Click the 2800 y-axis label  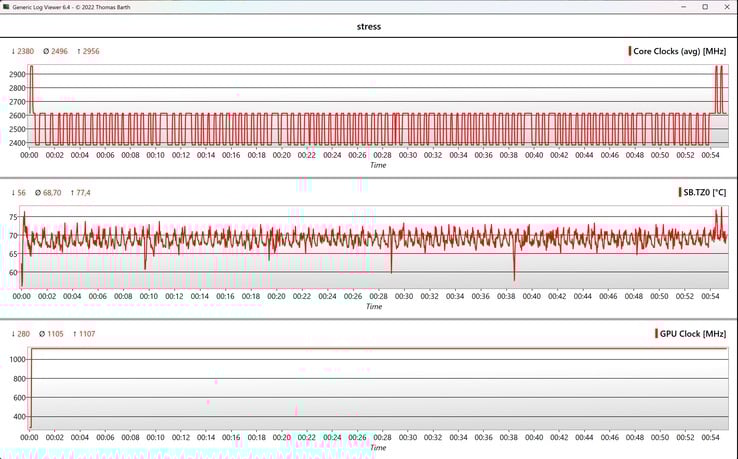click(x=17, y=88)
